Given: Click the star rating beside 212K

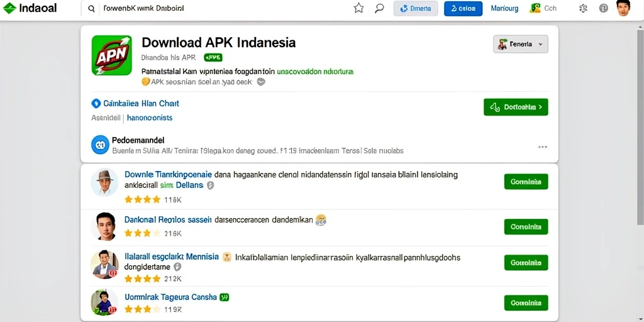Looking at the screenshot, I should [142, 279].
